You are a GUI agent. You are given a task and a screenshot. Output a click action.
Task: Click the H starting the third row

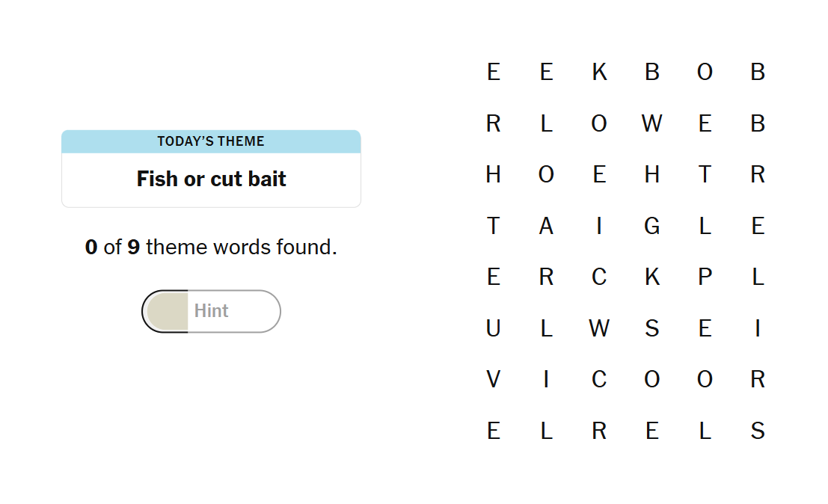point(494,174)
